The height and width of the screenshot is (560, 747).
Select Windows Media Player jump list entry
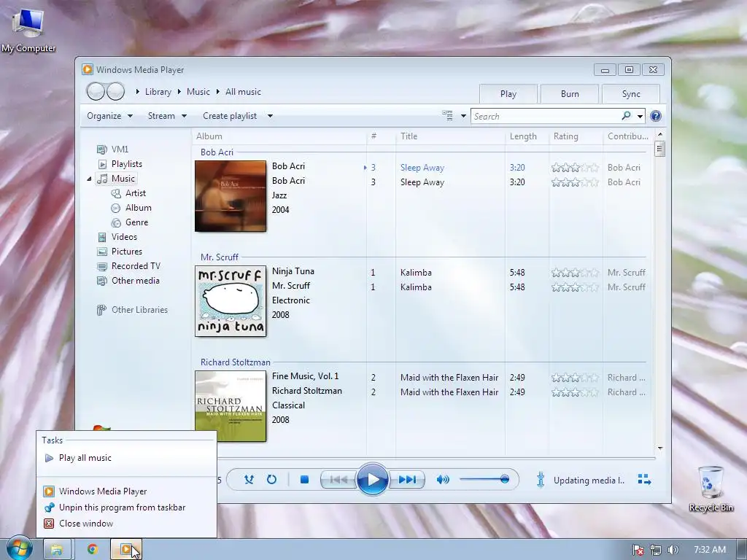pos(103,491)
